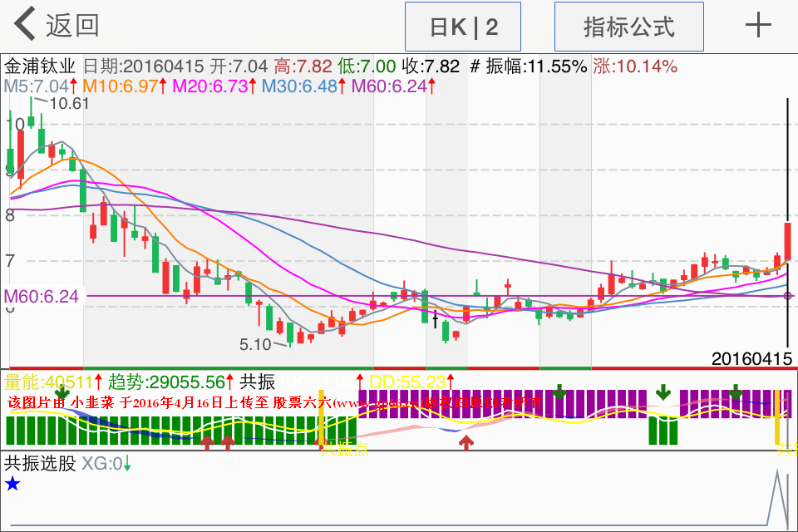Click the green down arrow on last purple block
The width and height of the screenshot is (798, 532).
pyautogui.click(x=736, y=392)
